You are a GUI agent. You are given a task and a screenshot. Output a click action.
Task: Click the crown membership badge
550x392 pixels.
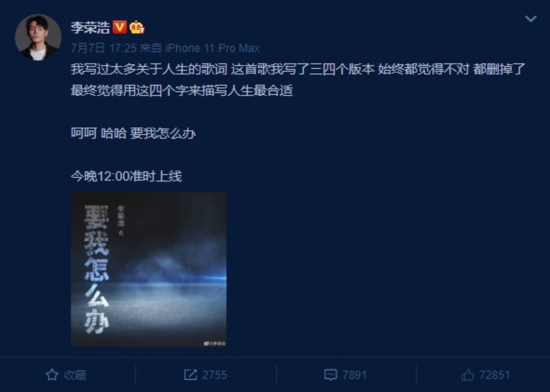point(137,27)
